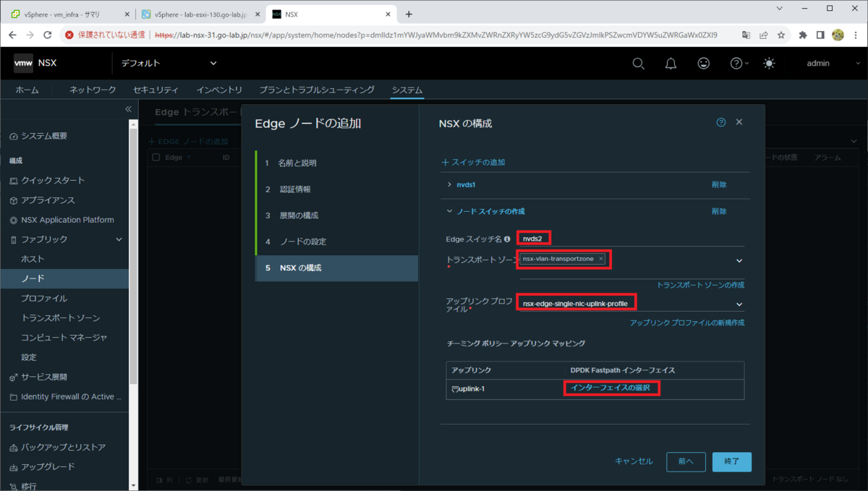Remove the nsx-vlan-transportzone tag

pos(600,259)
